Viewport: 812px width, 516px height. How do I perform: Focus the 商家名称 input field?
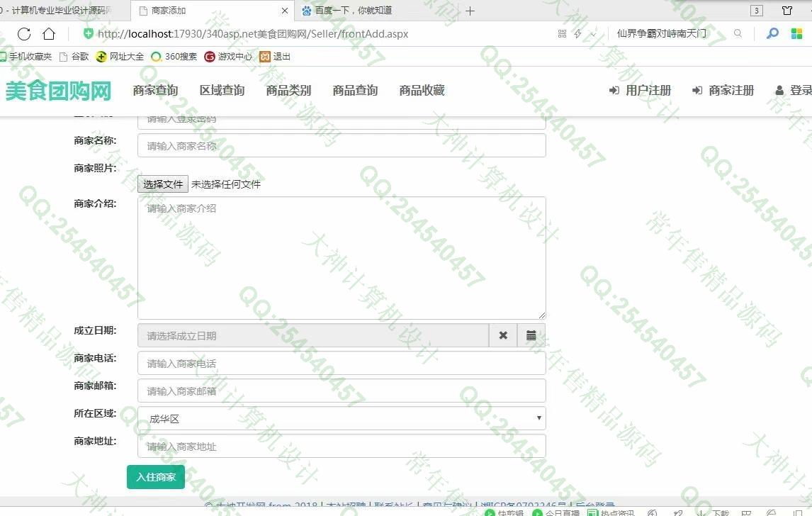pyautogui.click(x=342, y=145)
